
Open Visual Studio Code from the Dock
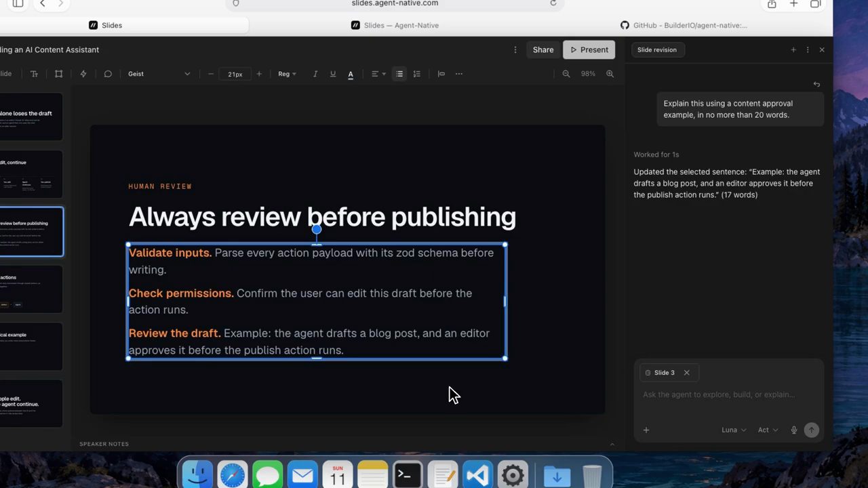(x=477, y=475)
